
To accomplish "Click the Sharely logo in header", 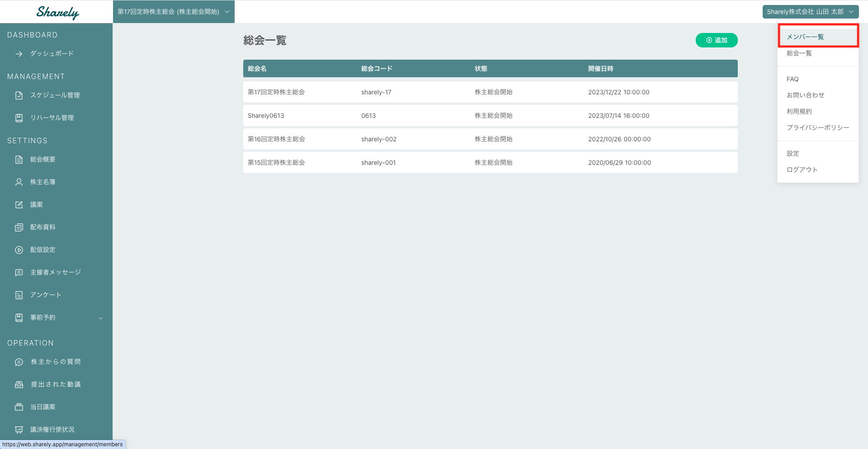I will click(57, 12).
